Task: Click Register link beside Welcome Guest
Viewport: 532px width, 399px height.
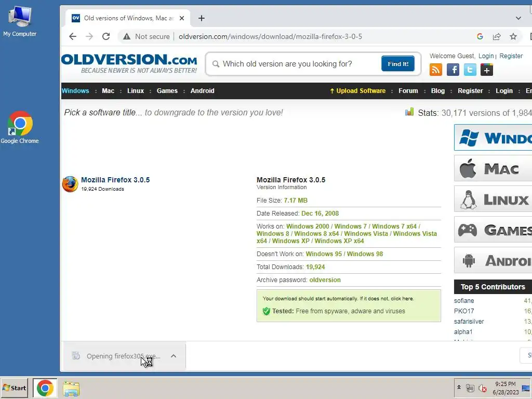Action: [511, 56]
